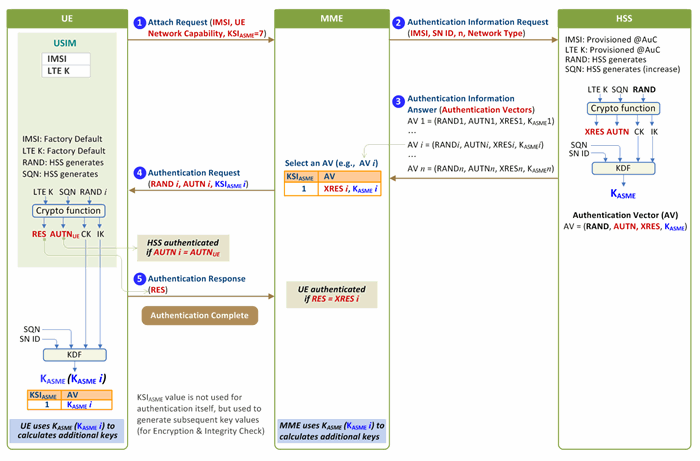This screenshot has width=700, height=461.
Task: Click the green UE column header
Action: (x=67, y=19)
